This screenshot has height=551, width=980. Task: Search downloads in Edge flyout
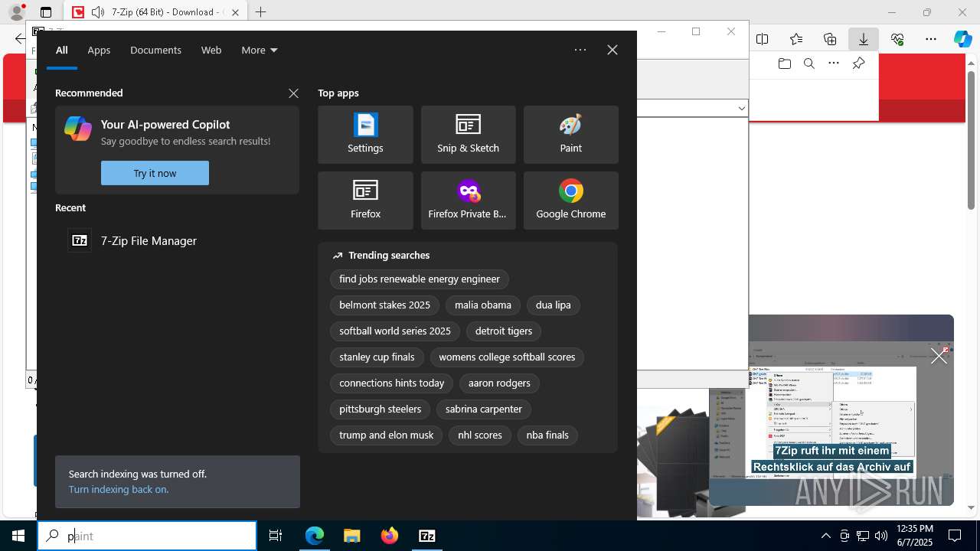(808, 64)
